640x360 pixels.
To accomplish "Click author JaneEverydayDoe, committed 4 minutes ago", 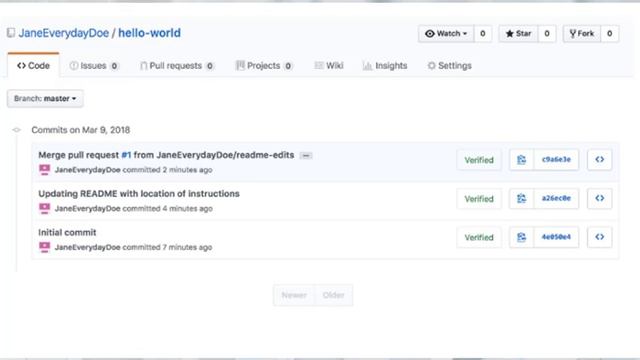I will [x=87, y=209].
